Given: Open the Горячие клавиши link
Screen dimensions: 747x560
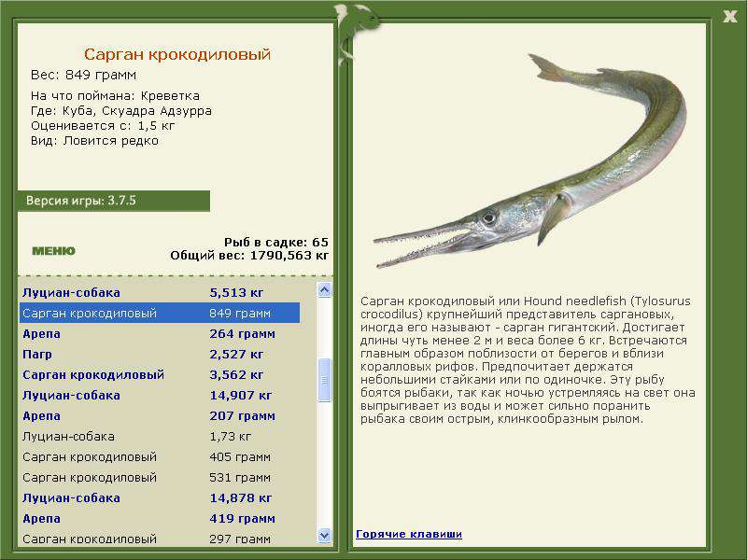Looking at the screenshot, I should [408, 534].
